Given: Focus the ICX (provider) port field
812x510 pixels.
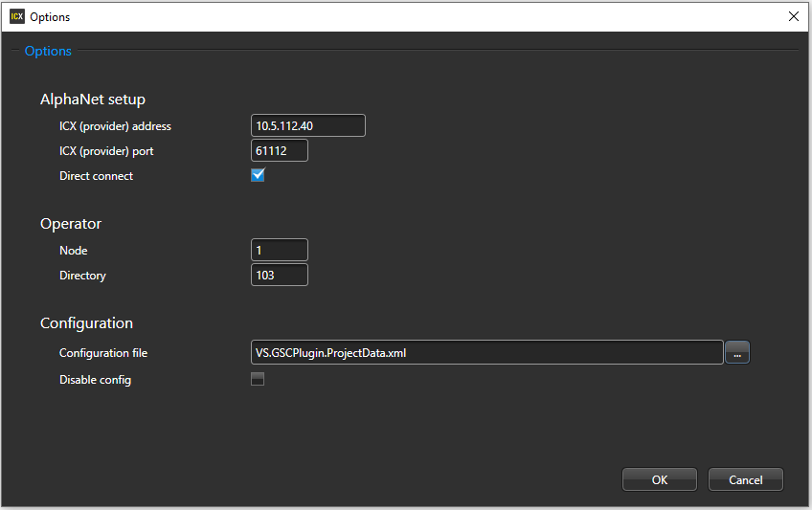Looking at the screenshot, I should point(280,150).
